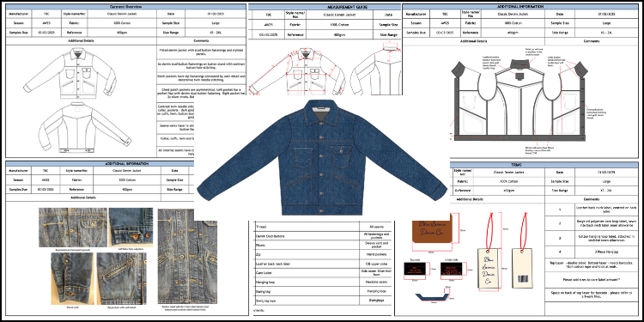Click the large blue denim jacket illustration

point(322,158)
